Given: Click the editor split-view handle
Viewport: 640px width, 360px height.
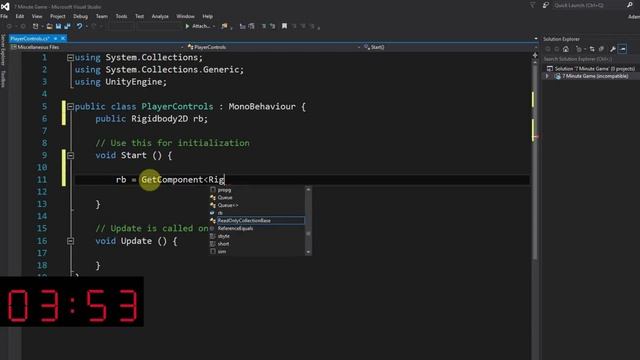Looking at the screenshot, I should click(535, 55).
